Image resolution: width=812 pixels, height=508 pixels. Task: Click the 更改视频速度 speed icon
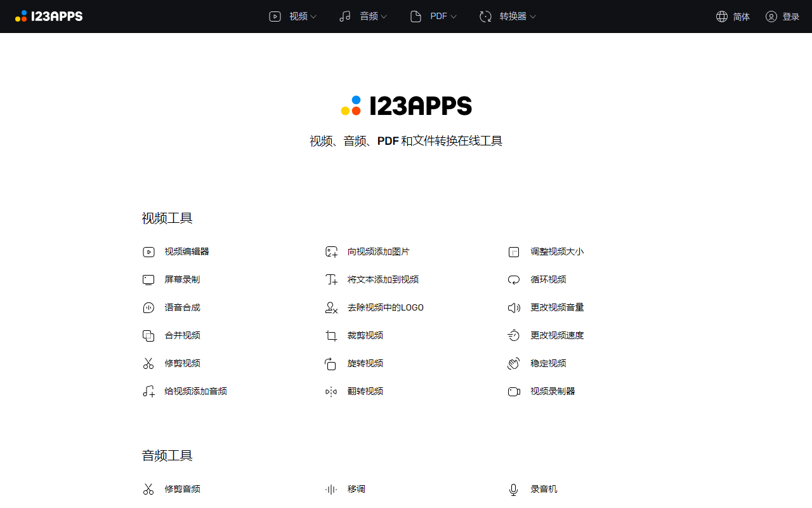pyautogui.click(x=514, y=336)
